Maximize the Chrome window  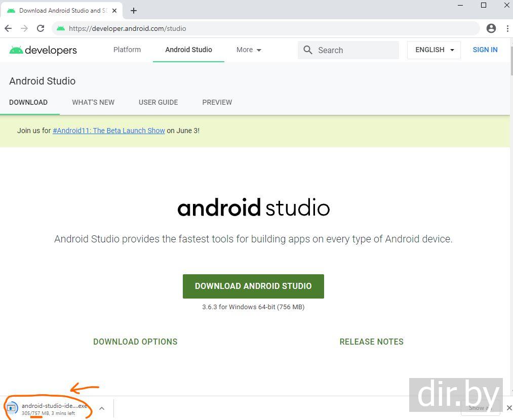[484, 5]
